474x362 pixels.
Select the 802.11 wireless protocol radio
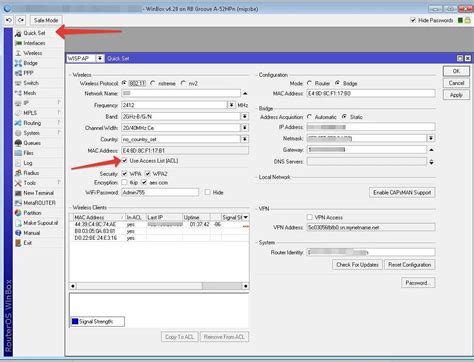pos(124,83)
